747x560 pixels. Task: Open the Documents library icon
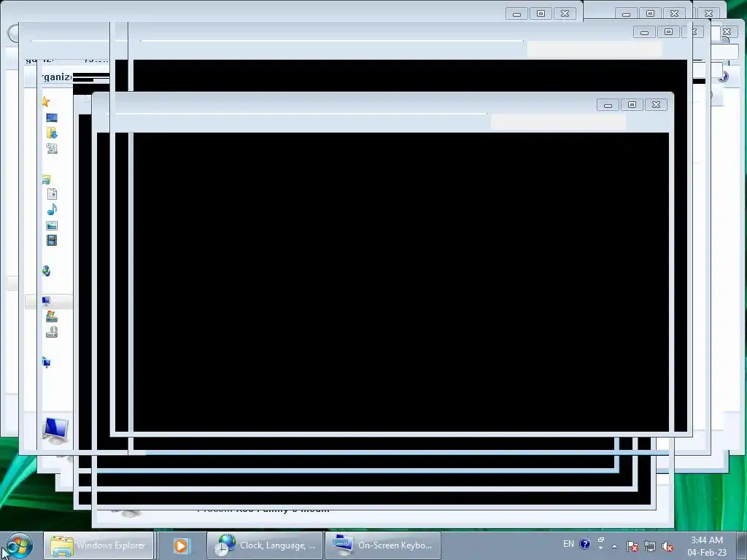pos(52,194)
